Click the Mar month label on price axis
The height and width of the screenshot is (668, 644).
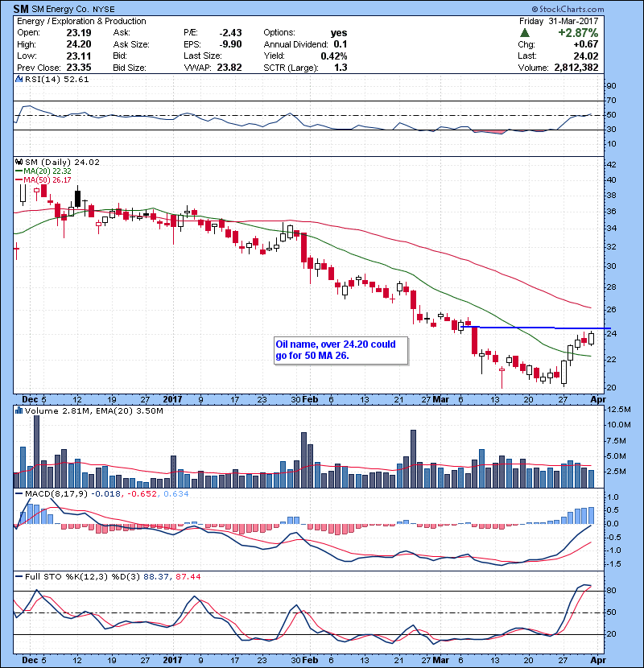coord(440,399)
